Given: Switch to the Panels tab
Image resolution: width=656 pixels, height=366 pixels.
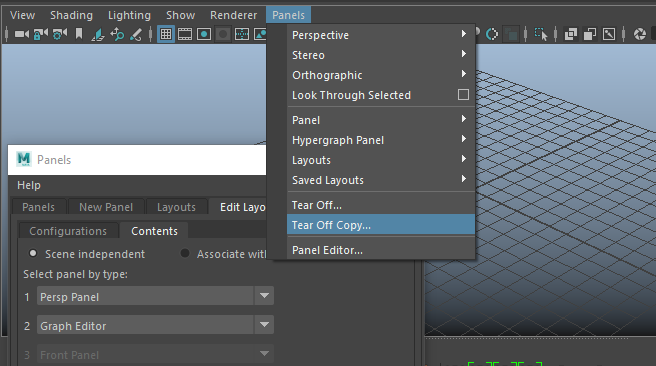Looking at the screenshot, I should click(x=38, y=207).
